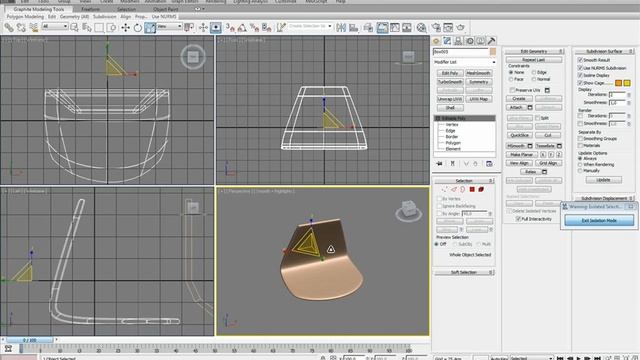The height and width of the screenshot is (360, 640).
Task: Toggle Use NURMS Subdivision checkbox
Action: point(580,68)
